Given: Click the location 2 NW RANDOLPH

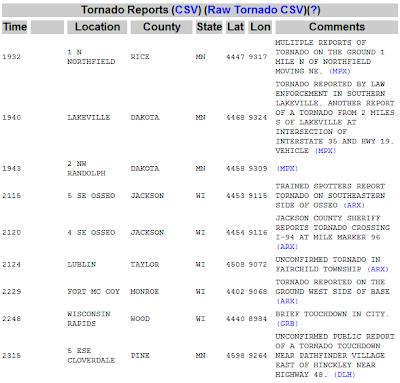Looking at the screenshot, I should 86,169.
